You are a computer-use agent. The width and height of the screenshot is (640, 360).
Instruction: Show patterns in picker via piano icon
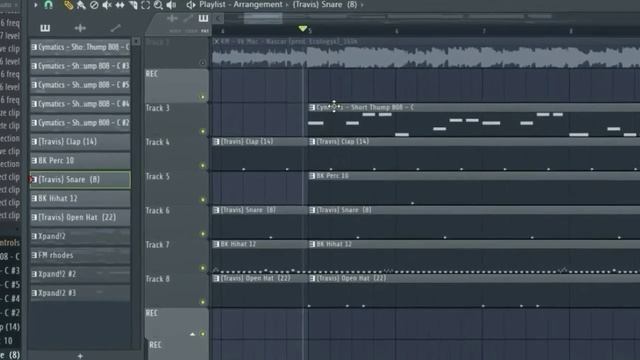(45, 28)
